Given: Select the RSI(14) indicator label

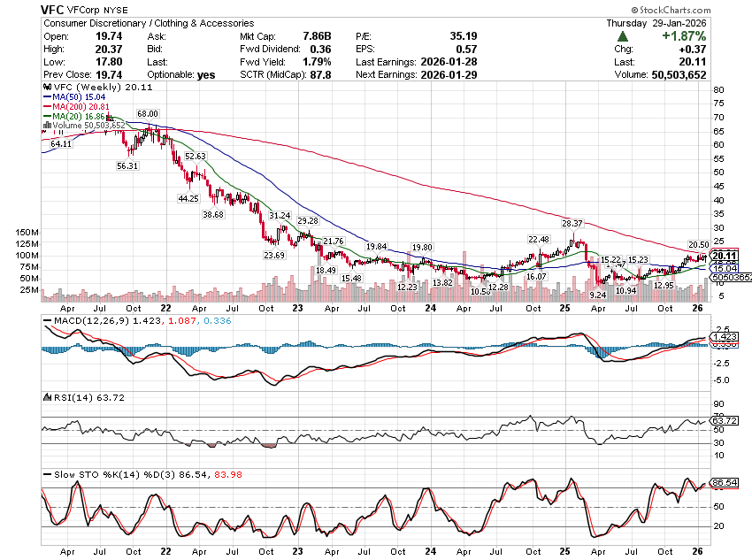Looking at the screenshot, I should [x=65, y=397].
